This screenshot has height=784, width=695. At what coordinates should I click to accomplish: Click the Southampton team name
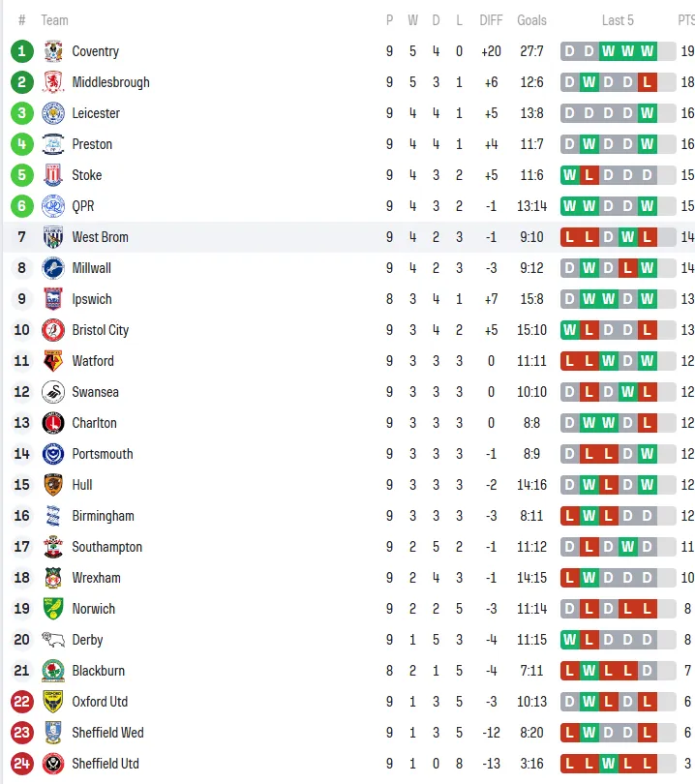coord(106,547)
